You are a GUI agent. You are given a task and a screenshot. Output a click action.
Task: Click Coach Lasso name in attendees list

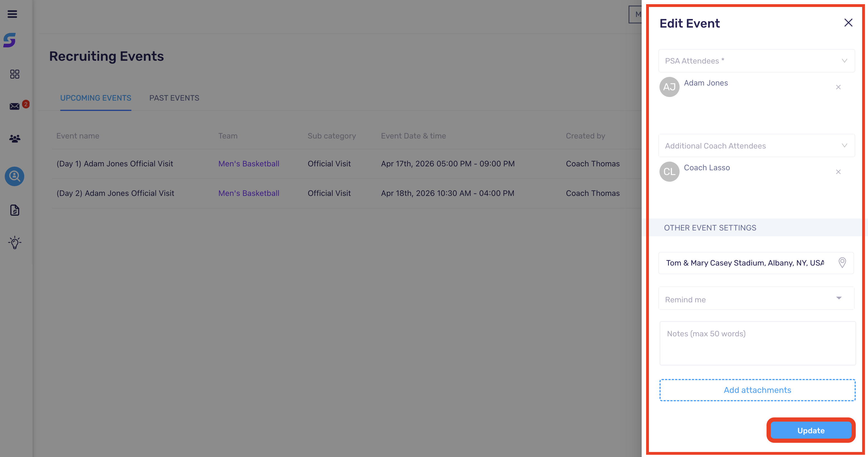(x=707, y=168)
